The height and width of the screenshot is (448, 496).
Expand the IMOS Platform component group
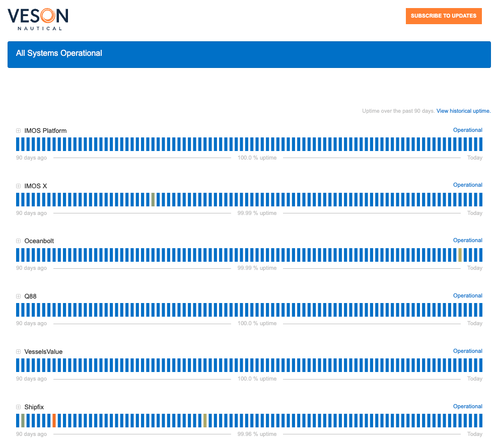point(19,131)
